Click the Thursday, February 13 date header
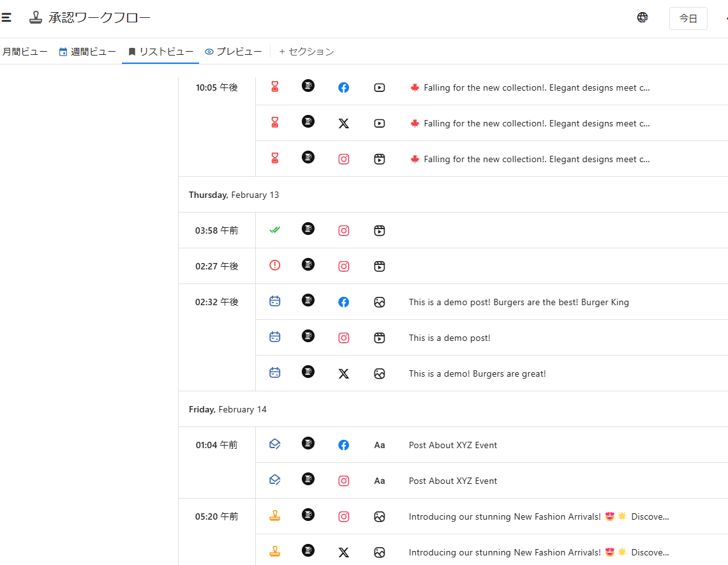The width and height of the screenshot is (728, 565). (234, 195)
